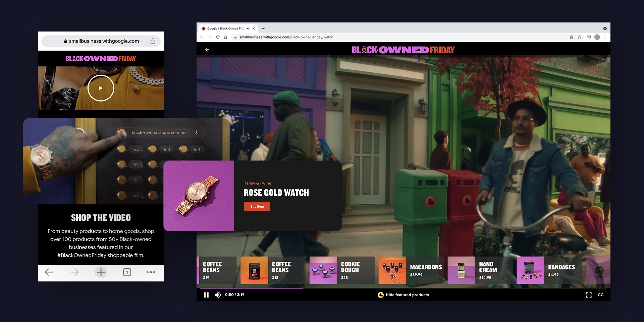Screen dimensions: 644x322
Task: Select the Hand Cream $14.95 product card
Action: 480,270
